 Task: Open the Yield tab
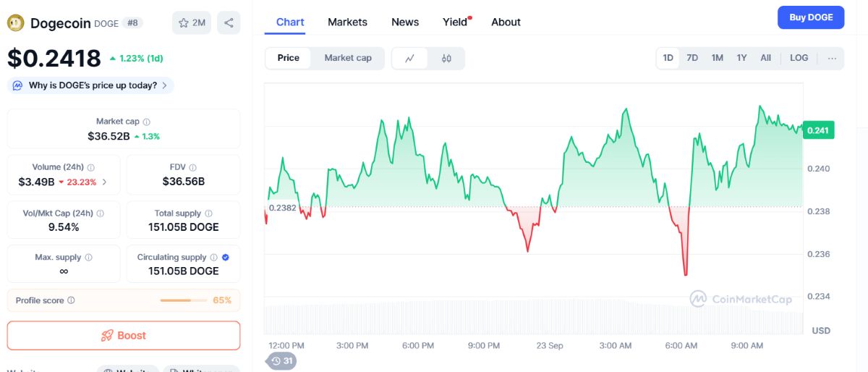tap(456, 22)
